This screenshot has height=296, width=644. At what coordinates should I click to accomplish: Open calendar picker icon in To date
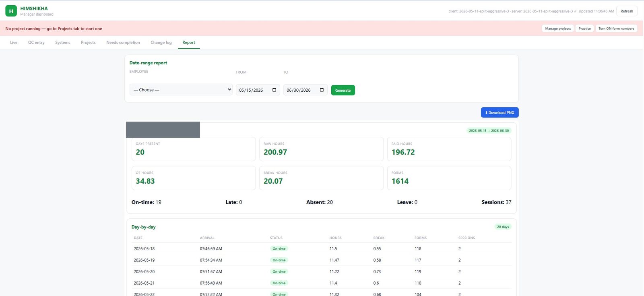(x=322, y=90)
